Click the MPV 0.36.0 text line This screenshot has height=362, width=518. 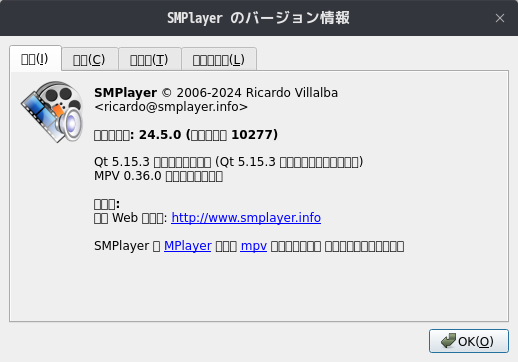pyautogui.click(x=158, y=176)
